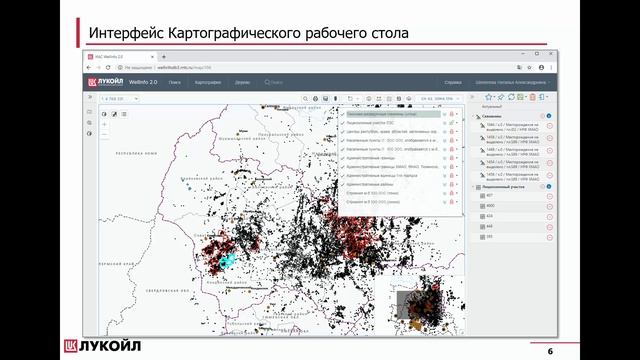The width and height of the screenshot is (640, 360).
Task: Collapse the Скважины tree group
Action: pos(473,116)
